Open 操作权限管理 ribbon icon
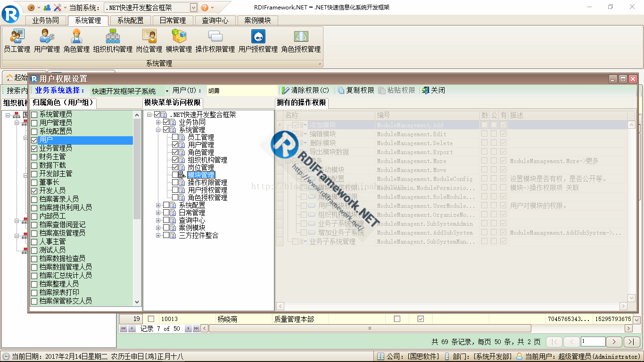644x362 pixels. pos(215,41)
